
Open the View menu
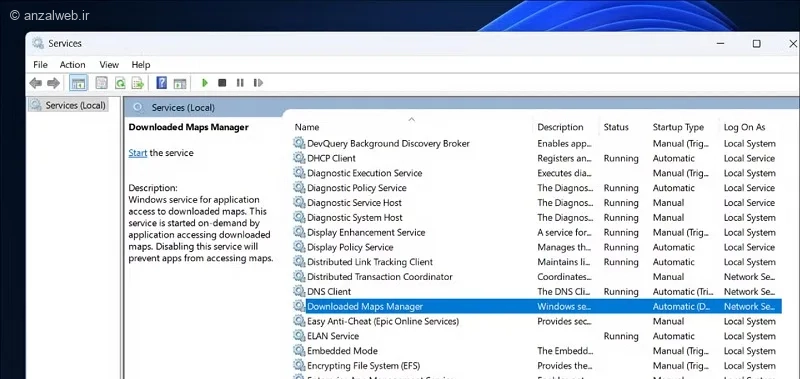109,65
